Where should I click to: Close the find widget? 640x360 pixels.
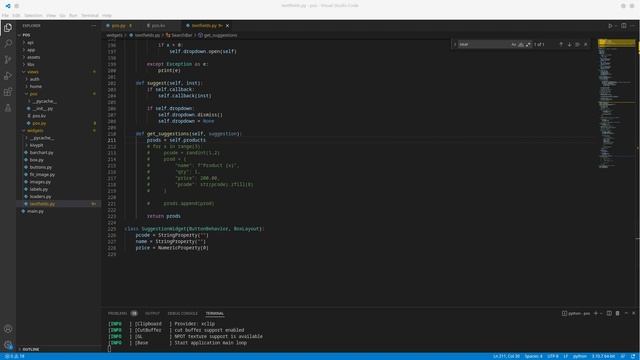[586, 44]
